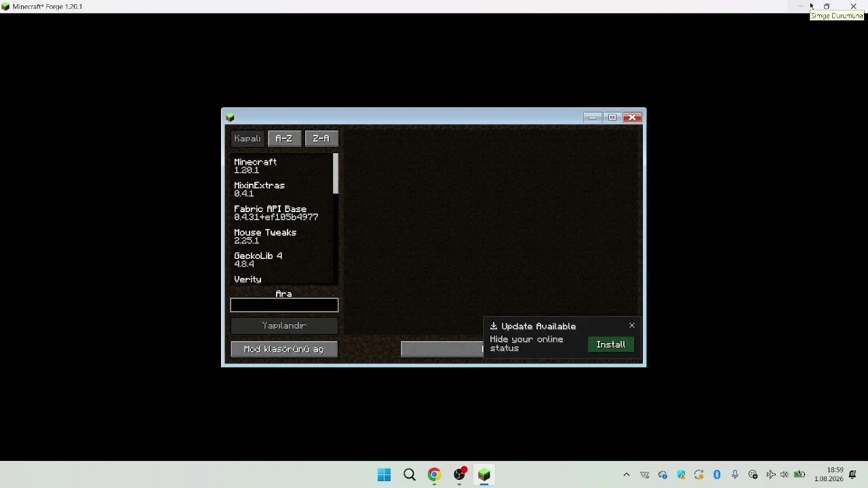868x488 pixels.
Task: Open Windows Search from the taskbar
Action: pyautogui.click(x=410, y=474)
